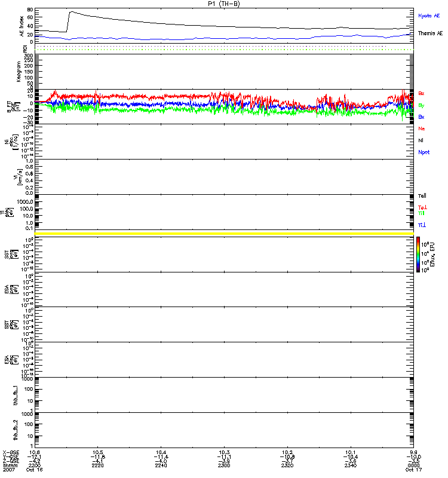Click the Eflux rainbow color bar
Viewport: 448px width, 478px height.
click(419, 254)
